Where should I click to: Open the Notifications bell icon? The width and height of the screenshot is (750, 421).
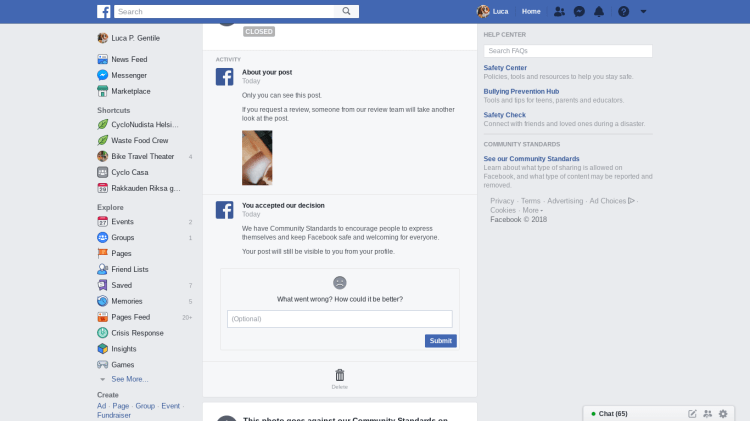[x=599, y=12]
